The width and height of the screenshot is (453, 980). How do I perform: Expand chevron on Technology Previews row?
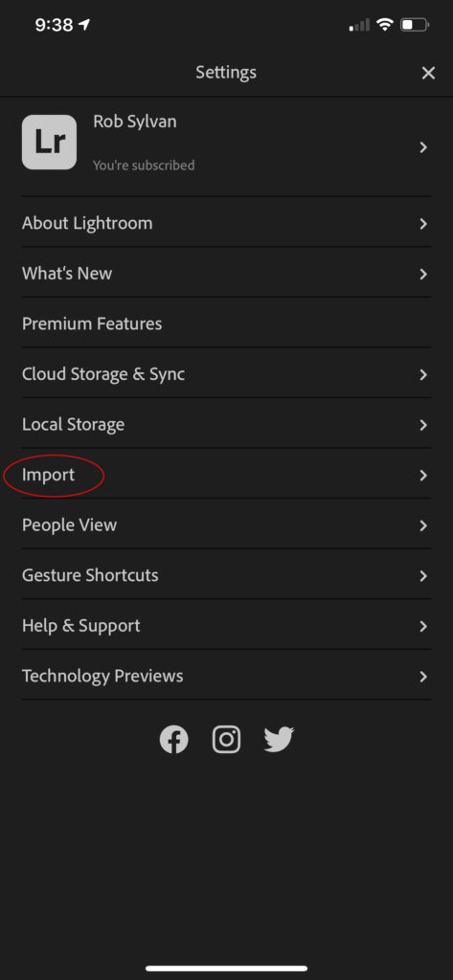point(423,677)
